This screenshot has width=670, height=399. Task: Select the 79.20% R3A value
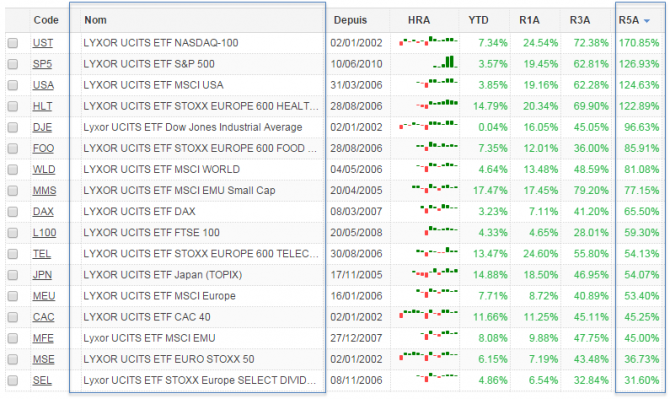tap(591, 191)
